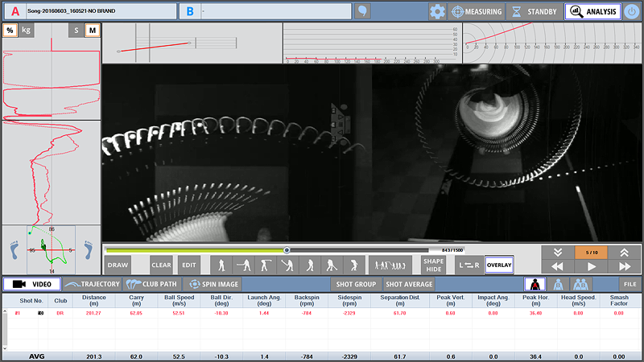Click the SHOT AVERAGE button
This screenshot has width=644, height=362.
[409, 284]
